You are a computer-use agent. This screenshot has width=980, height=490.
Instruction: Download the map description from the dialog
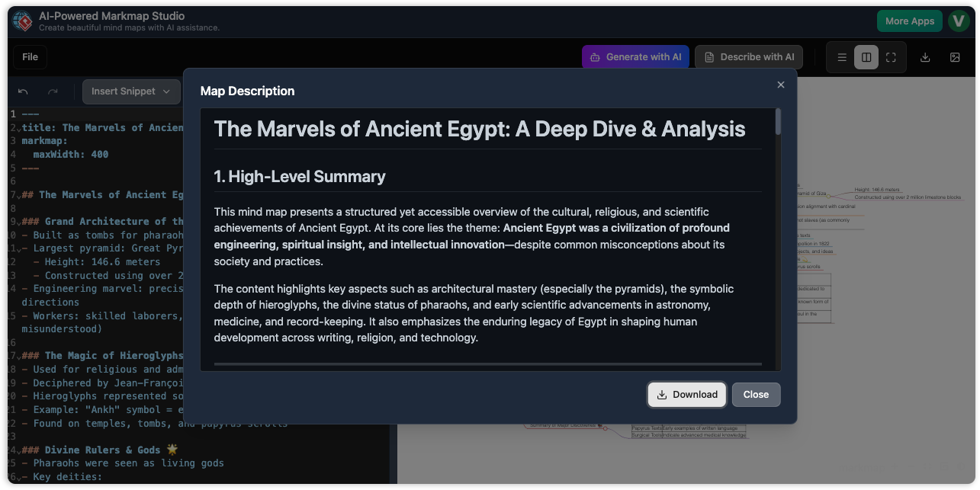pos(687,394)
